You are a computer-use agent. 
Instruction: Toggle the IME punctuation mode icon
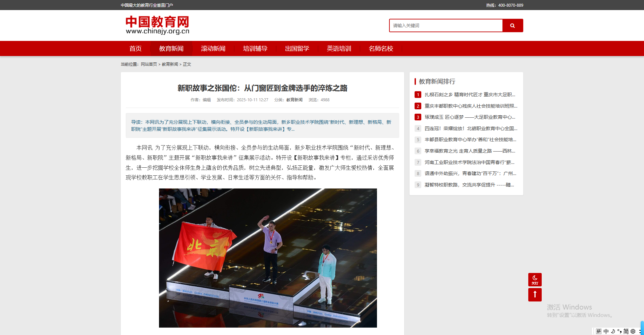(x=619, y=331)
